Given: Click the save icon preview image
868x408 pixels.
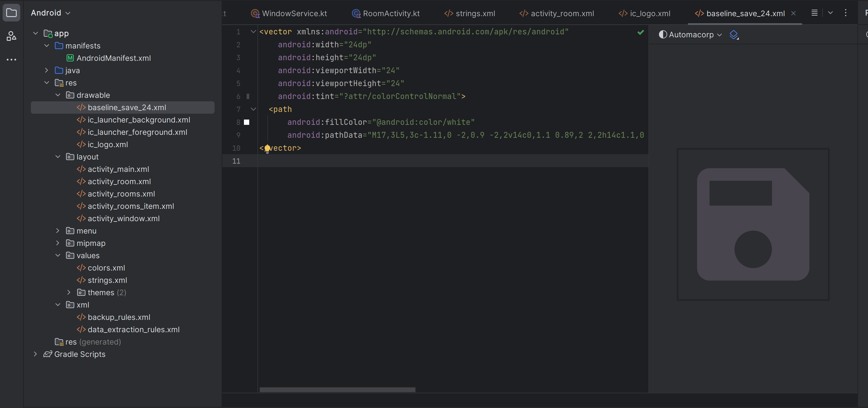Looking at the screenshot, I should (x=753, y=224).
